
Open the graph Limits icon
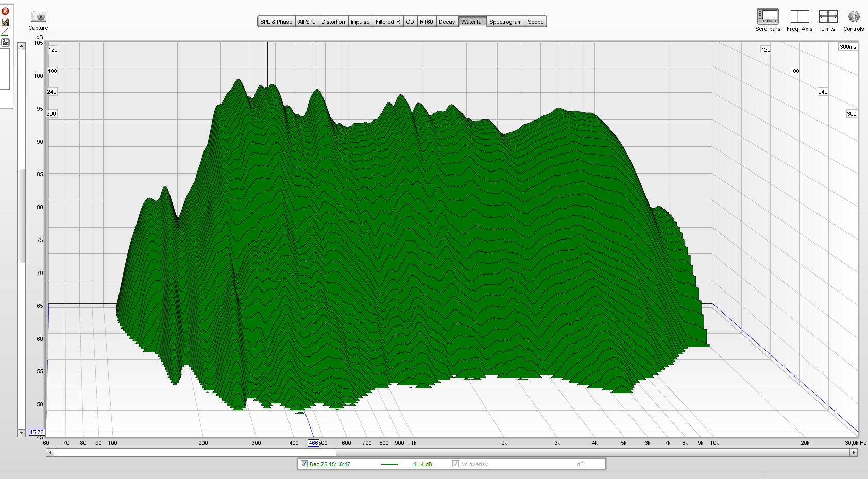coord(828,17)
